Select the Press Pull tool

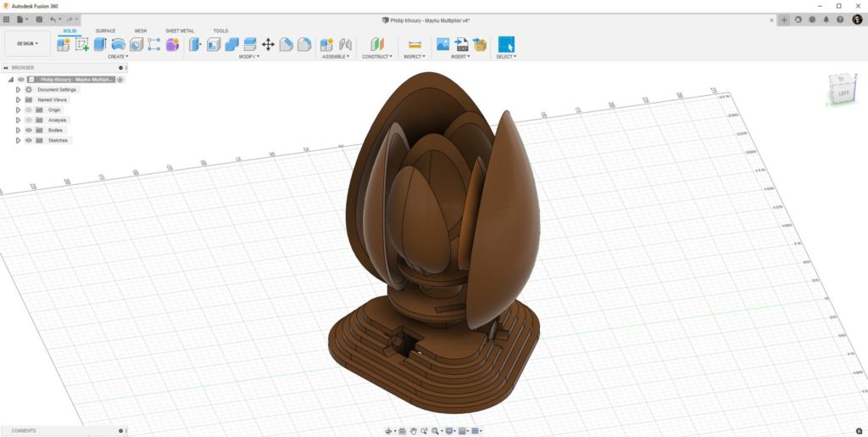(195, 44)
